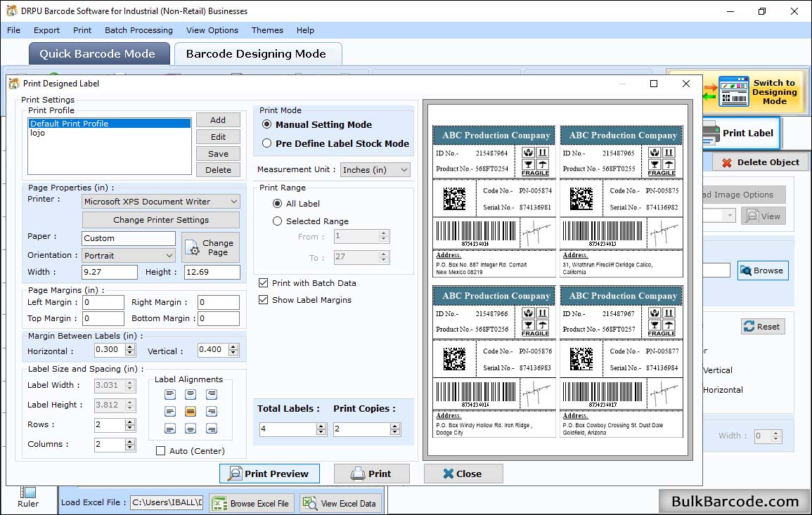Viewport: 812px width, 515px height.
Task: Open the Batch Processing menu
Action: coord(138,30)
